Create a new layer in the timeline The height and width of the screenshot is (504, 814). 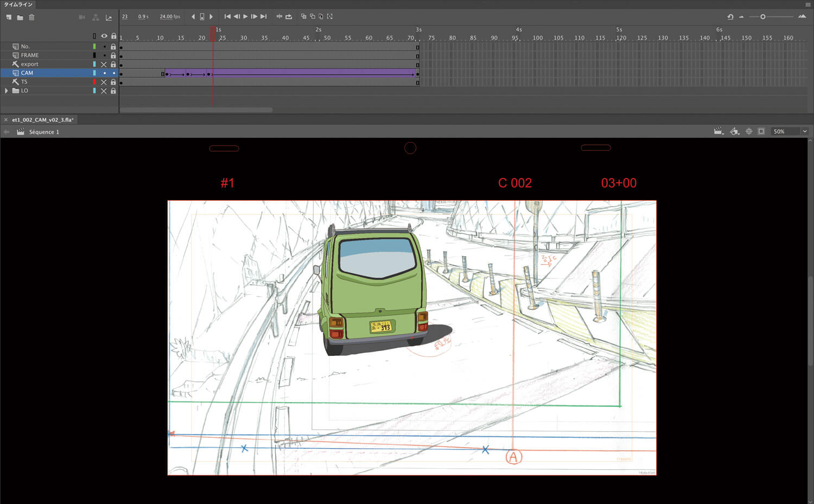[x=9, y=17]
